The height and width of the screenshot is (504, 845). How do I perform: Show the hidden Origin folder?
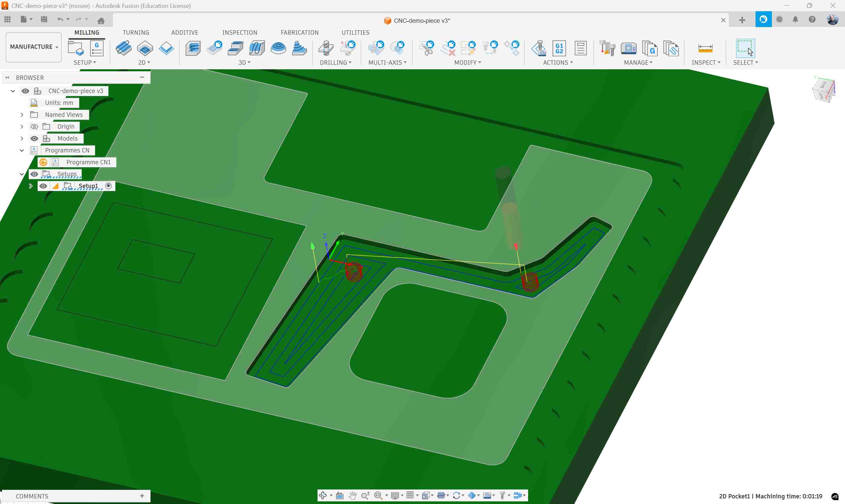[34, 127]
